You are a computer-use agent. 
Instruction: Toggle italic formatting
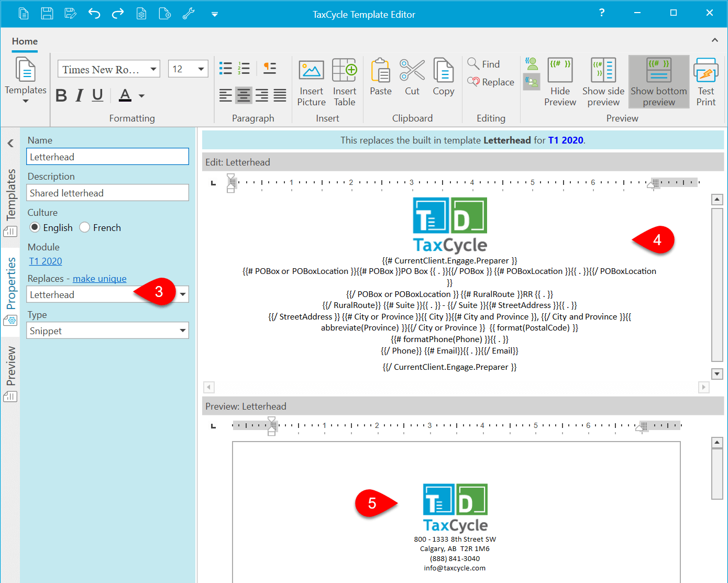80,95
